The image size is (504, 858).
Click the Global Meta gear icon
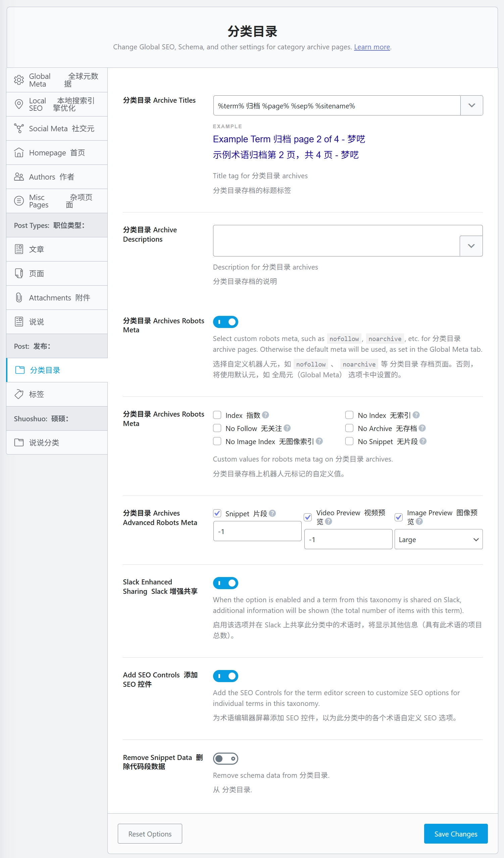[19, 80]
